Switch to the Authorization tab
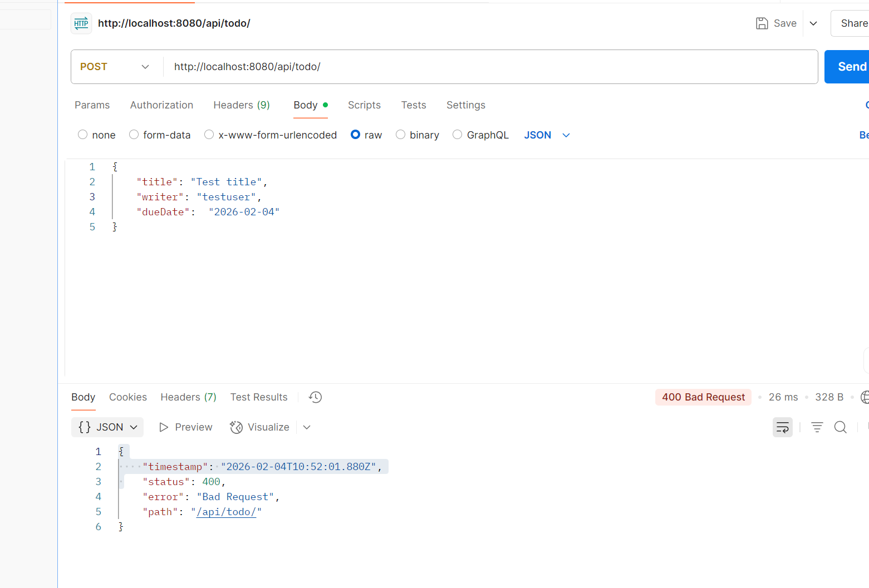Image resolution: width=869 pixels, height=588 pixels. click(161, 105)
